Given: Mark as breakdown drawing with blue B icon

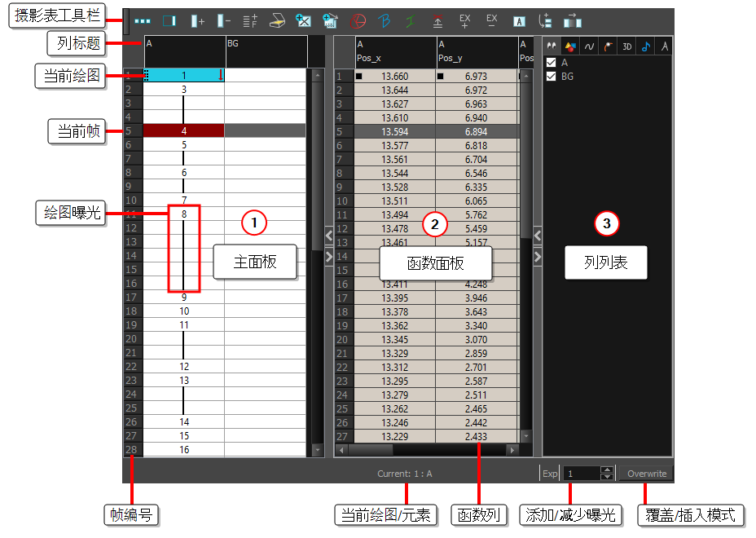Looking at the screenshot, I should tap(385, 20).
